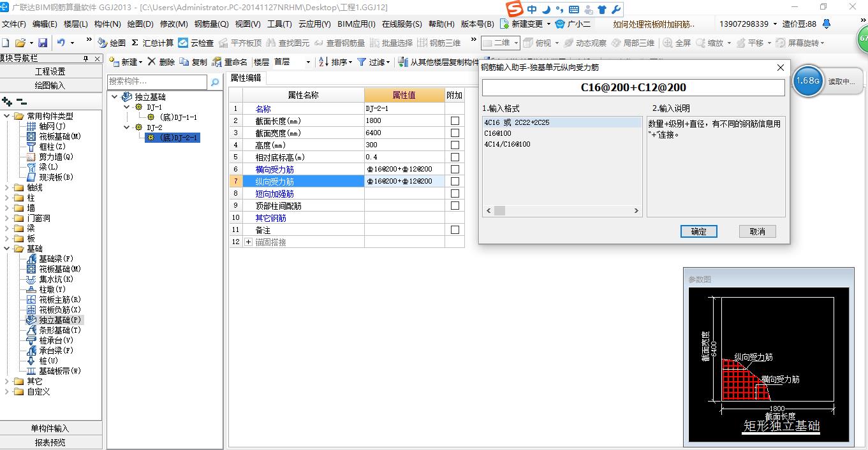Click 局部三维 partial 3D tool

pos(633,43)
